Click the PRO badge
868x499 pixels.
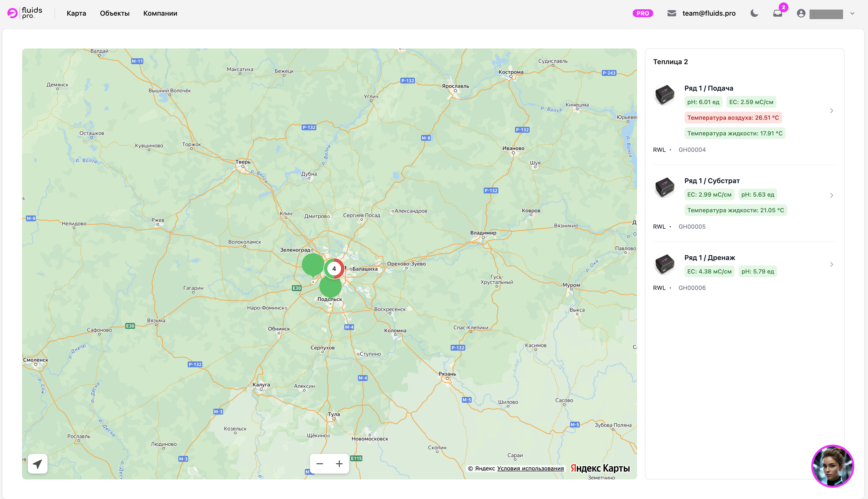tap(643, 13)
